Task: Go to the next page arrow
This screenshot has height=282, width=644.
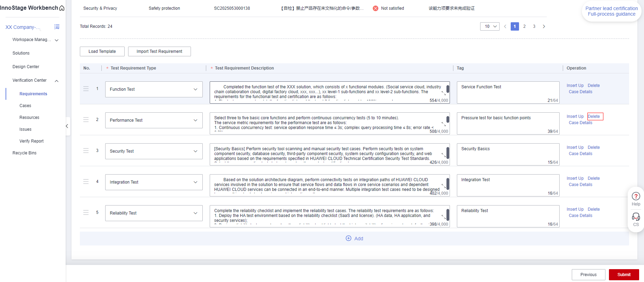Action: pyautogui.click(x=544, y=26)
